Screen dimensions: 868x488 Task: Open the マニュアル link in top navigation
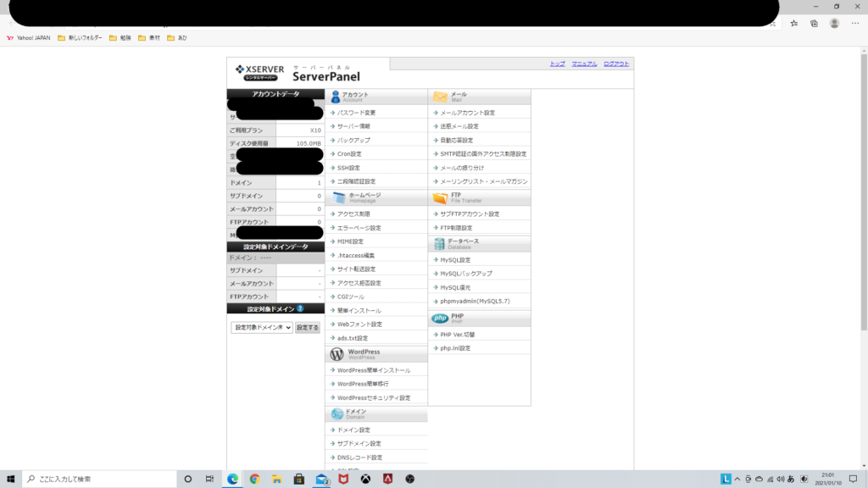pyautogui.click(x=584, y=64)
